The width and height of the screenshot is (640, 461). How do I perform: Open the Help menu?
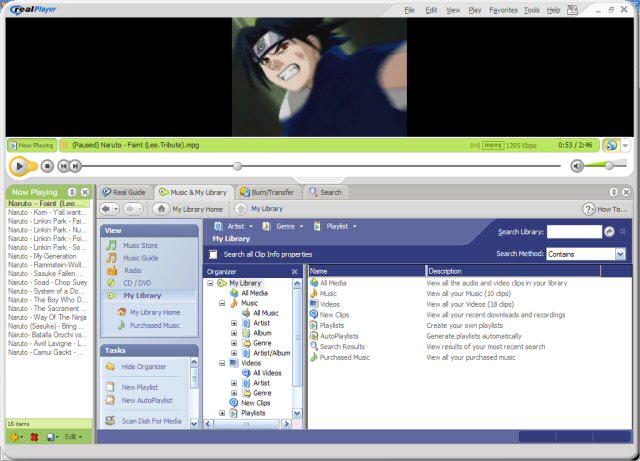click(553, 10)
